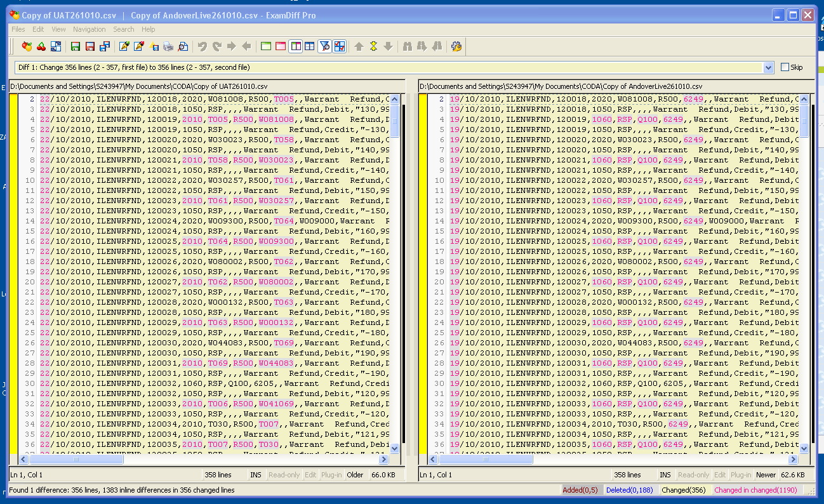Open the Help menu
This screenshot has height=504, width=824.
(149, 29)
